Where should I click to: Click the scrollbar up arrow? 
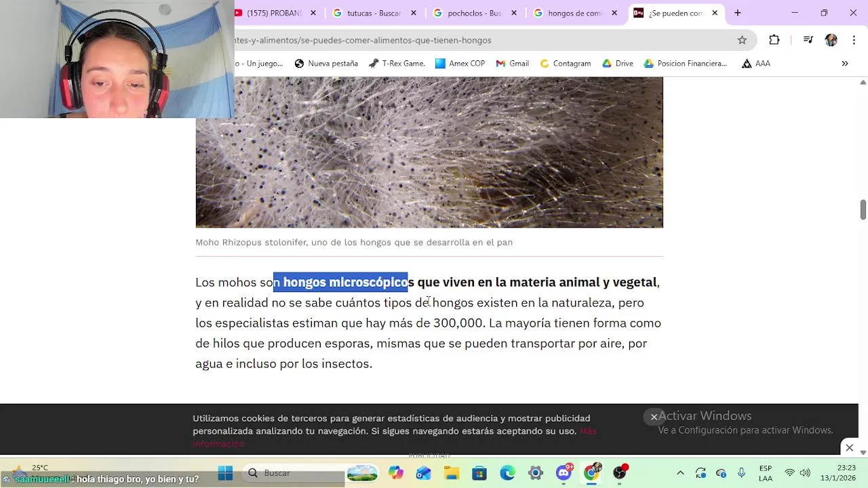[x=863, y=82]
